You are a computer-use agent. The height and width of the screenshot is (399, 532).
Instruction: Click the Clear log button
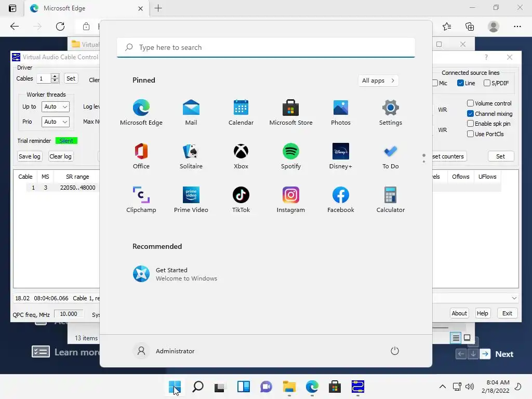60,156
